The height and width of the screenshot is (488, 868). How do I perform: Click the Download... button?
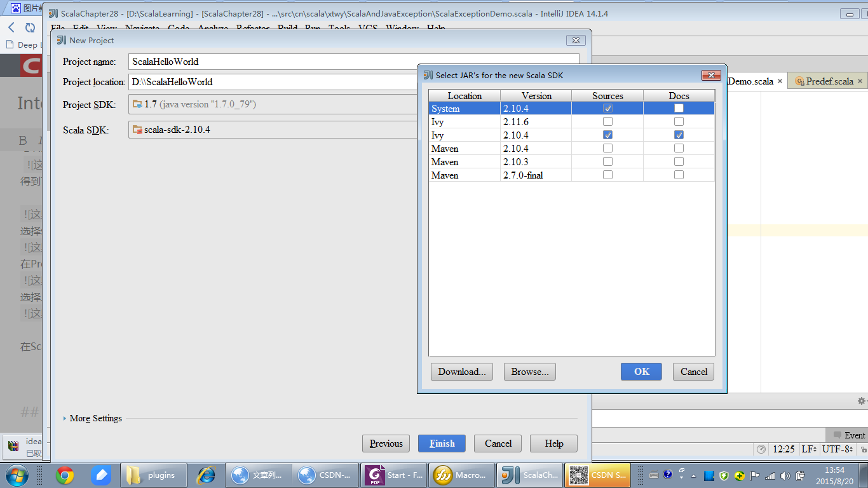pos(461,372)
